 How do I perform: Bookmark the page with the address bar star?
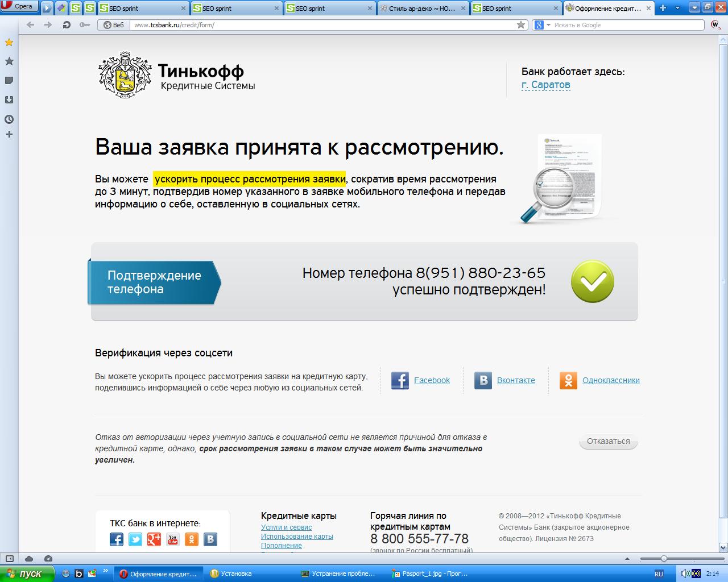pyautogui.click(x=521, y=25)
